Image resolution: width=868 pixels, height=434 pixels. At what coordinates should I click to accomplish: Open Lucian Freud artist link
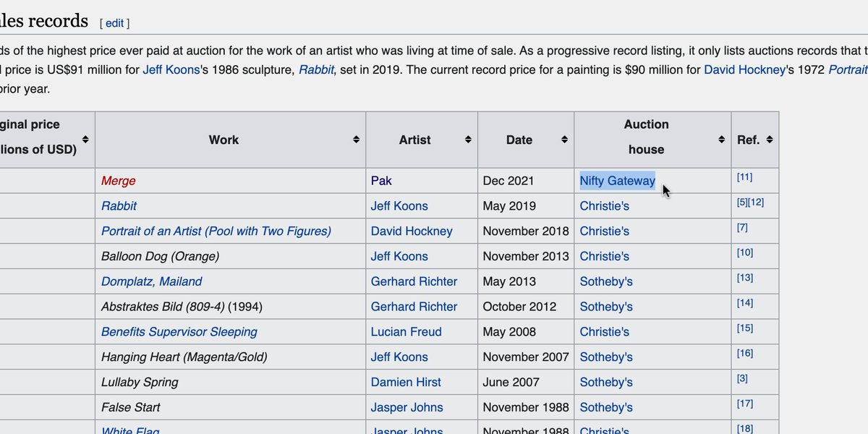point(406,332)
